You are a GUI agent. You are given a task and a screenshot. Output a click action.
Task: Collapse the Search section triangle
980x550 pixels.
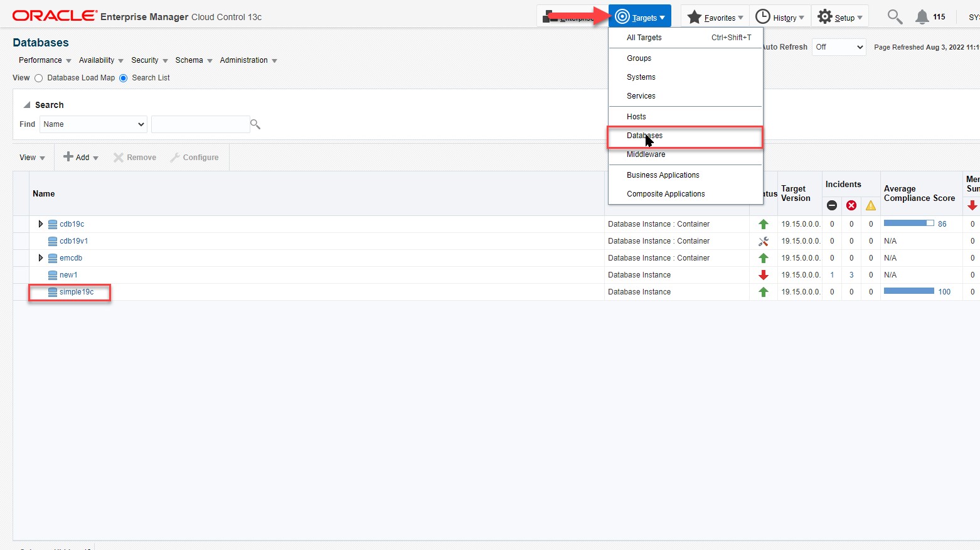coord(27,105)
